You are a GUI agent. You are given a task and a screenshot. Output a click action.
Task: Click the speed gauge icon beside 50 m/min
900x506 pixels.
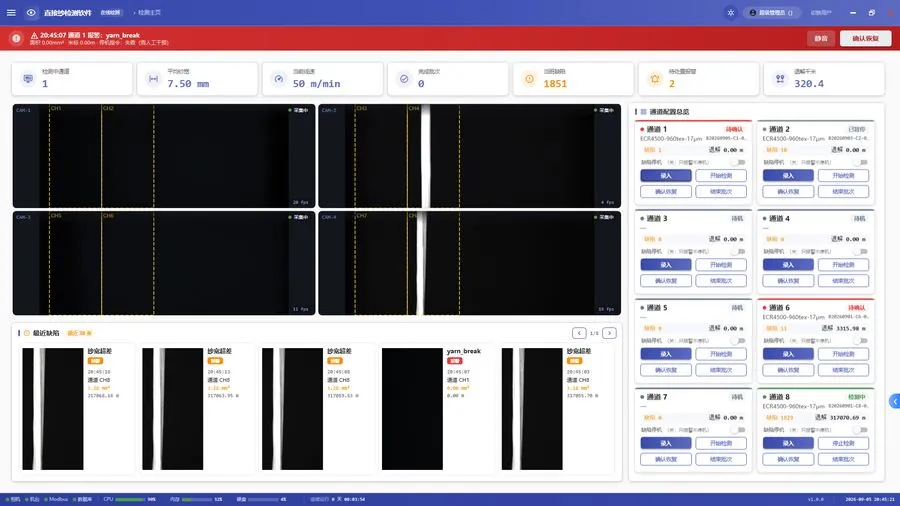pyautogui.click(x=278, y=79)
